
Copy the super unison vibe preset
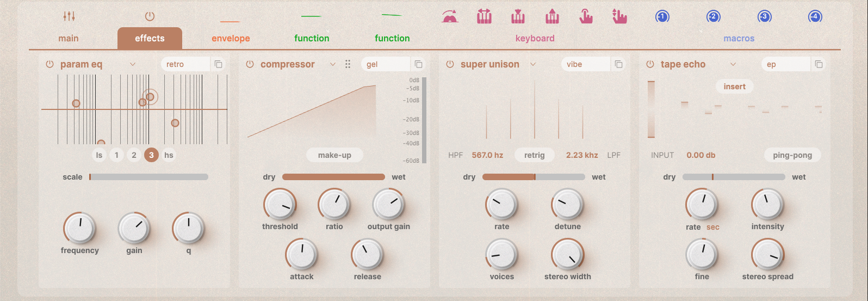point(618,64)
